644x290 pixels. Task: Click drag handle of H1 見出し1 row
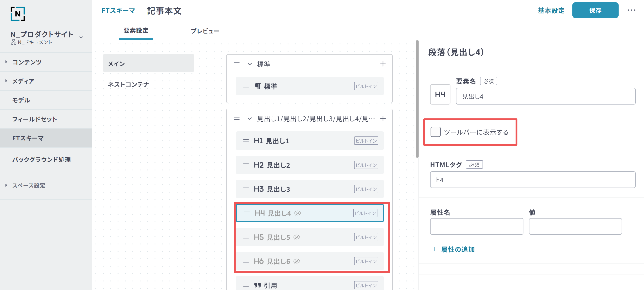(x=246, y=141)
